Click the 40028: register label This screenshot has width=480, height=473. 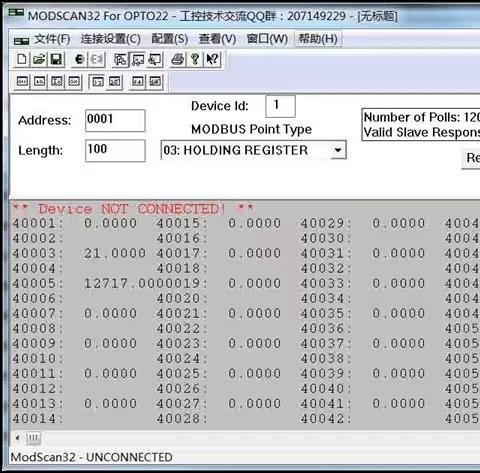tap(182, 419)
